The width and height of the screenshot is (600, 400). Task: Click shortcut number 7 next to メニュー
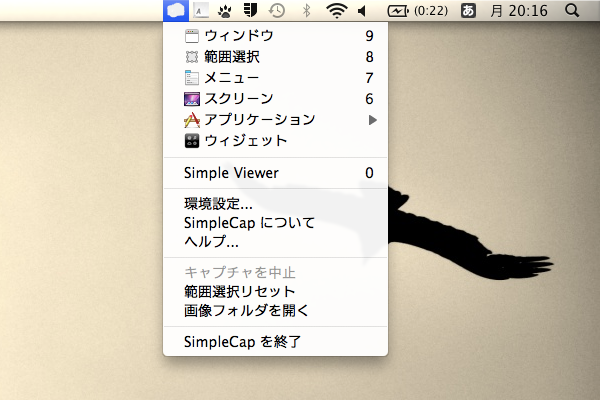point(369,78)
